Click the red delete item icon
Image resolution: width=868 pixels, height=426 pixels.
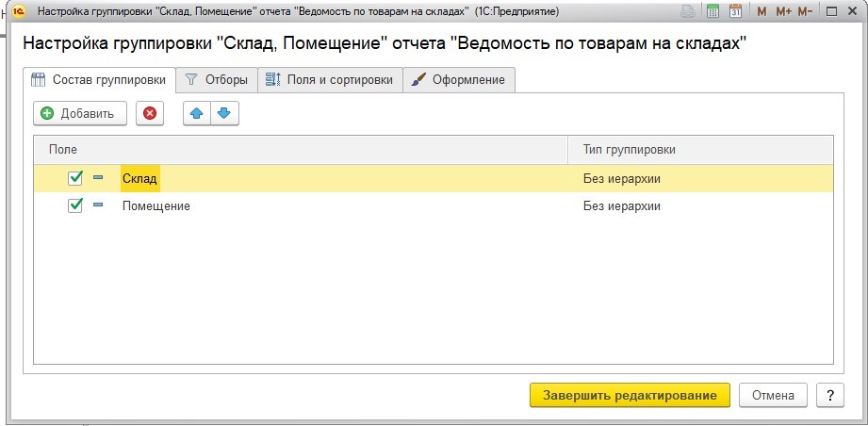pyautogui.click(x=150, y=113)
